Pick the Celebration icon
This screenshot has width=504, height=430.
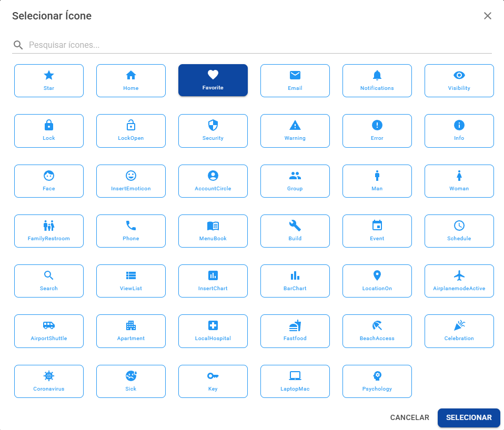coord(459,331)
